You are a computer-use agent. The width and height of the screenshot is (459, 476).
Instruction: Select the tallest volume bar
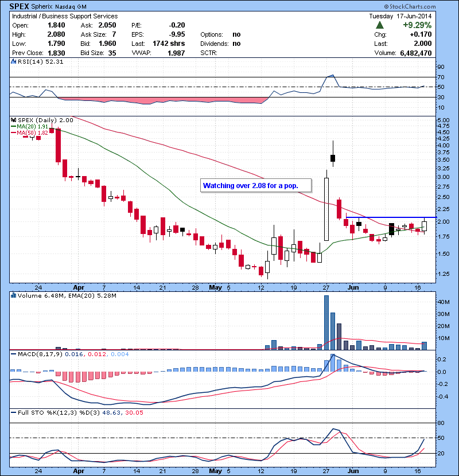(326, 322)
